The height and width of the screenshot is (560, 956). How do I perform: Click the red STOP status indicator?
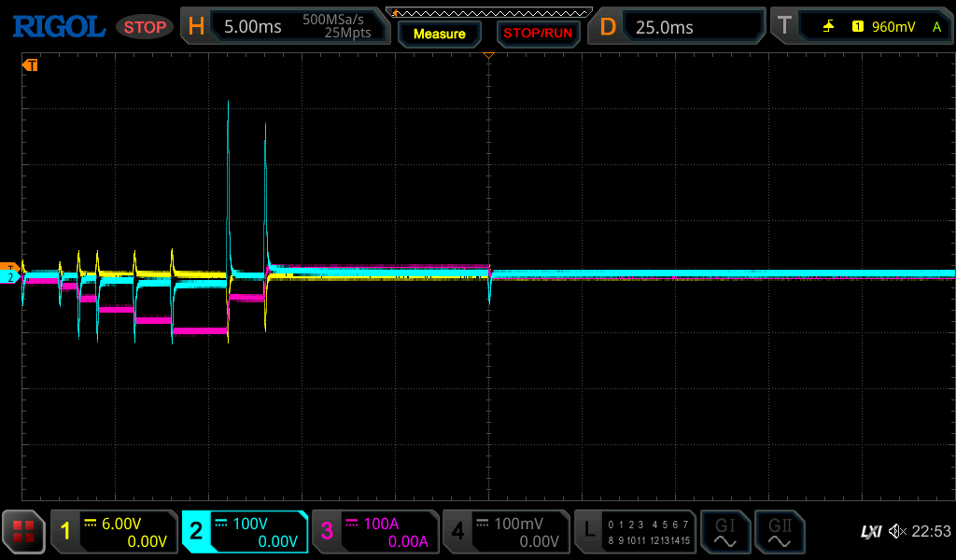click(145, 27)
